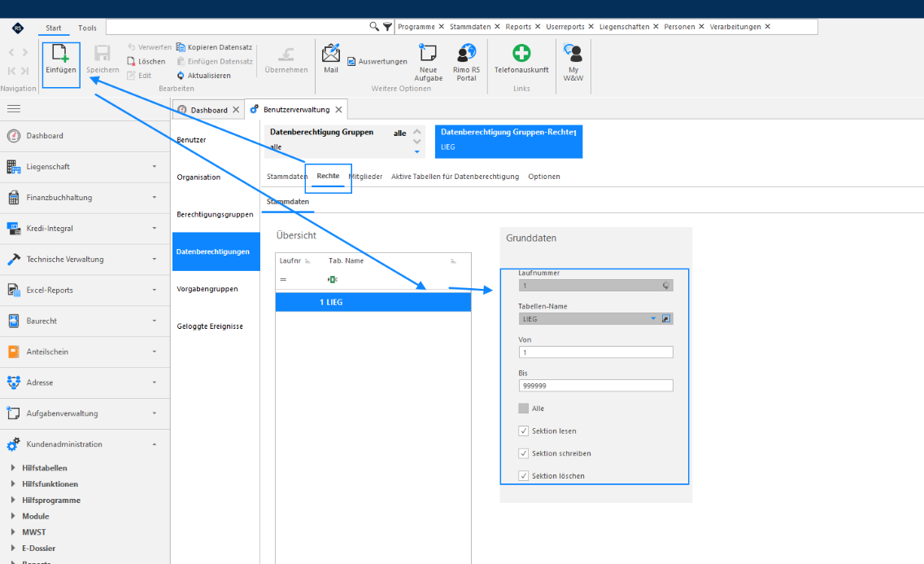
Task: Open Telefonauskunft green plus icon
Action: pos(521,53)
